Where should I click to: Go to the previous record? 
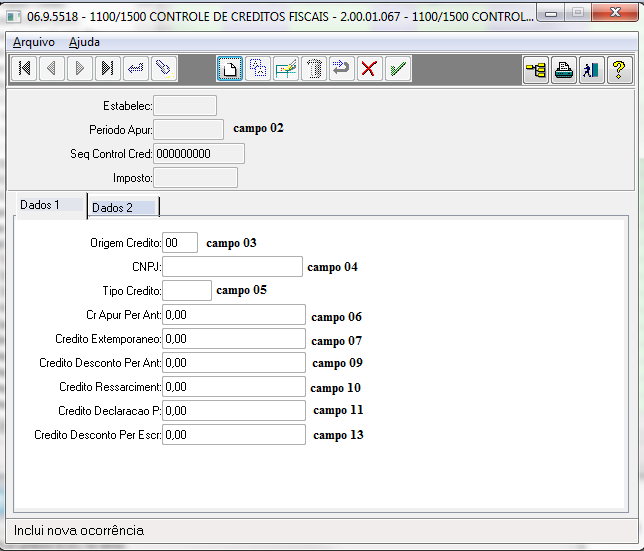click(x=52, y=68)
